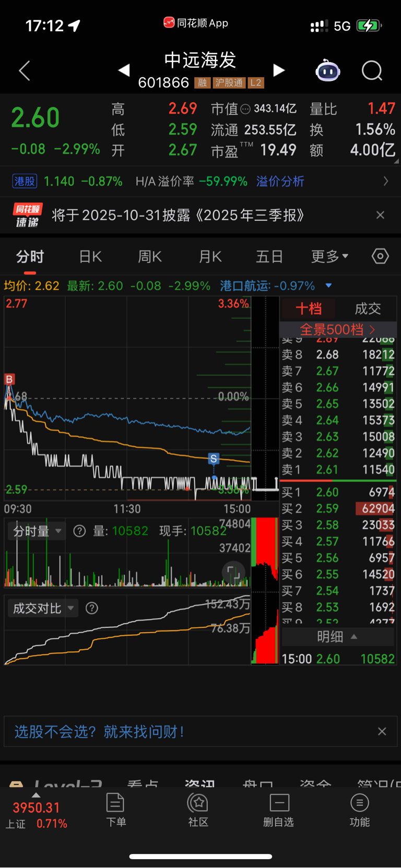Tap current price 2.60 headline
The width and height of the screenshot is (401, 868).
tap(36, 117)
